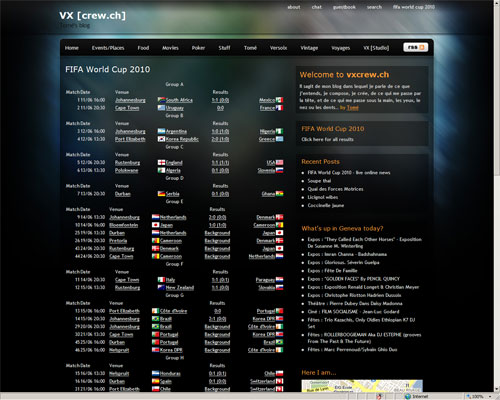
Task: Click the Algeria flag icon
Action: (161, 170)
